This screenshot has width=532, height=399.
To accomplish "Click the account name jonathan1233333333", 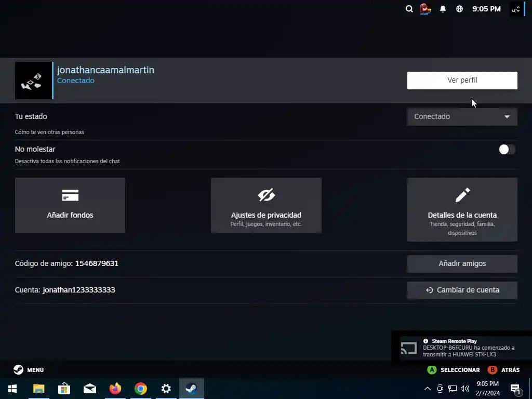I will coord(79,290).
